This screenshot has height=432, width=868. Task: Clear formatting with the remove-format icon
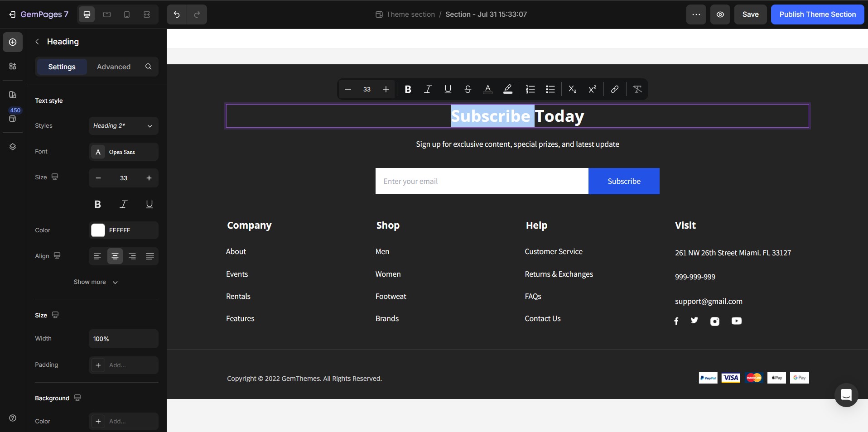tap(637, 89)
